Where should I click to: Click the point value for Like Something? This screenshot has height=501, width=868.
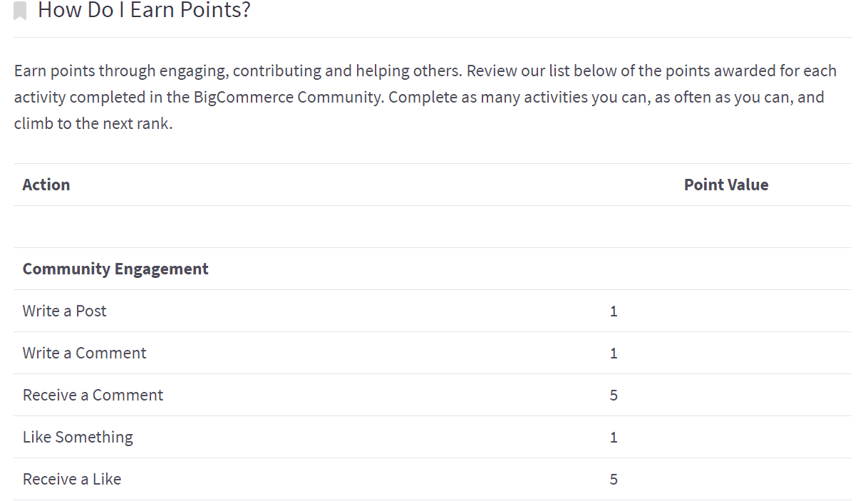click(614, 438)
